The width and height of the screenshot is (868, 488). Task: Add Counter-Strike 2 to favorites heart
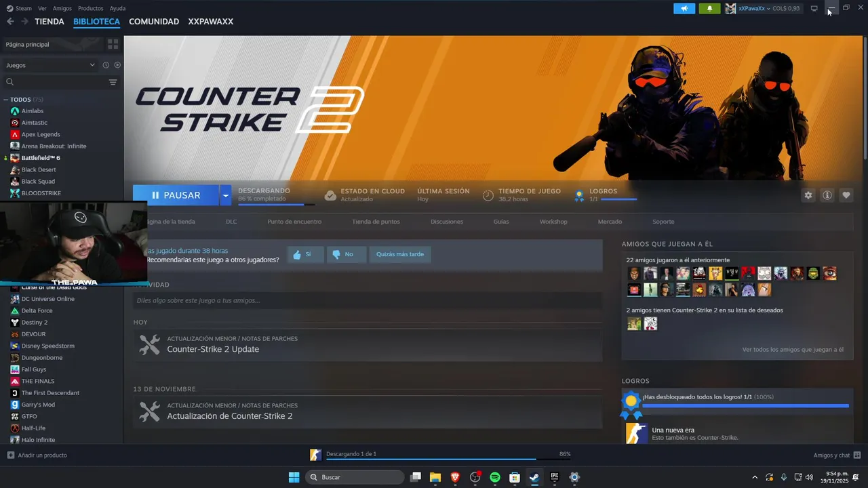(846, 195)
